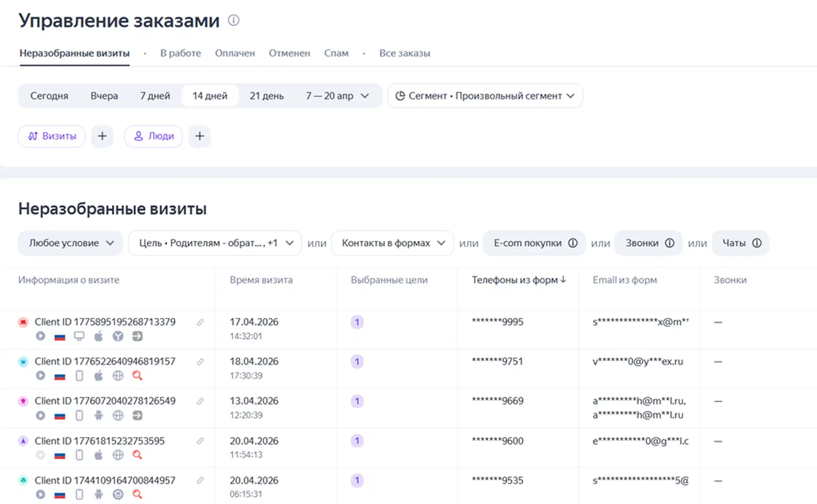This screenshot has height=504, width=817.
Task: Select the 14 дней period
Action: point(210,96)
